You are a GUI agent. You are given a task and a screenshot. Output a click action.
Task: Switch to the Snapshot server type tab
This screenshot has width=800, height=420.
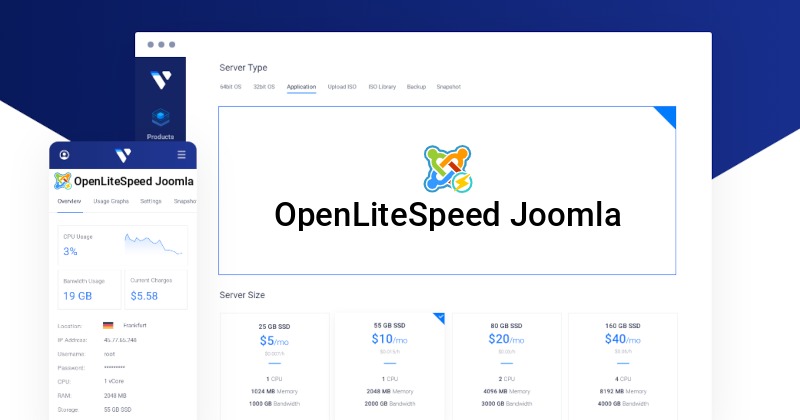point(448,87)
